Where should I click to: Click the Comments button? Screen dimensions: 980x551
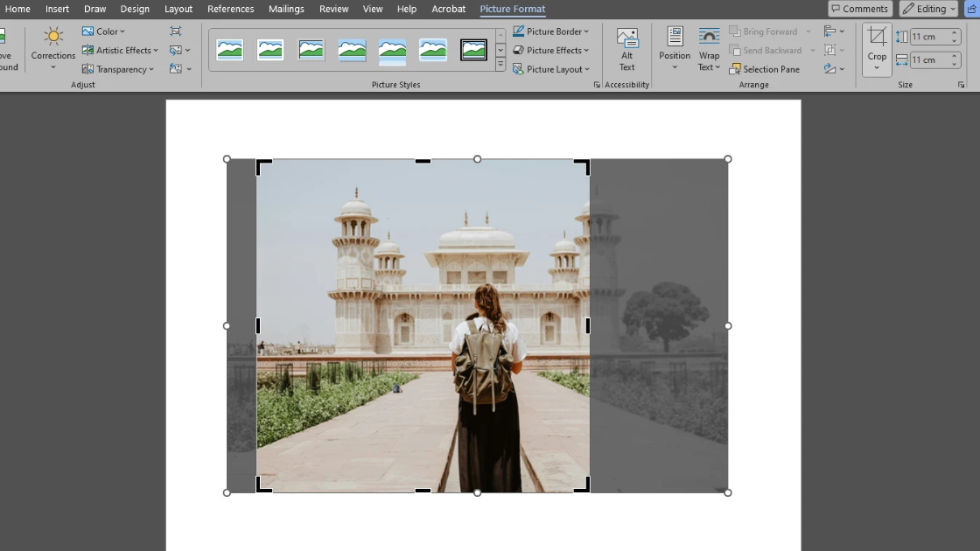tap(859, 9)
